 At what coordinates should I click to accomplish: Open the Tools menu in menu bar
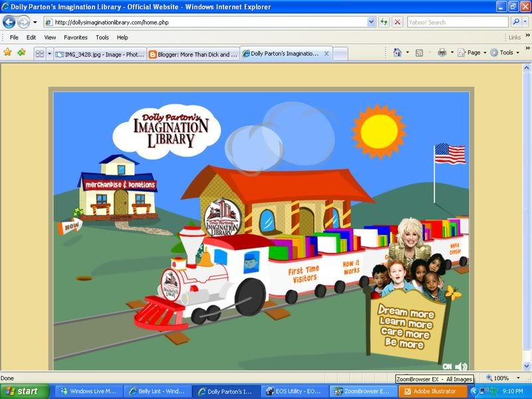(102, 37)
